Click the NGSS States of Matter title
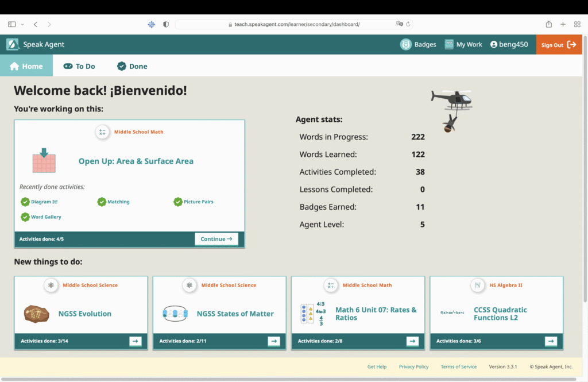This screenshot has height=382, width=588. pos(235,314)
